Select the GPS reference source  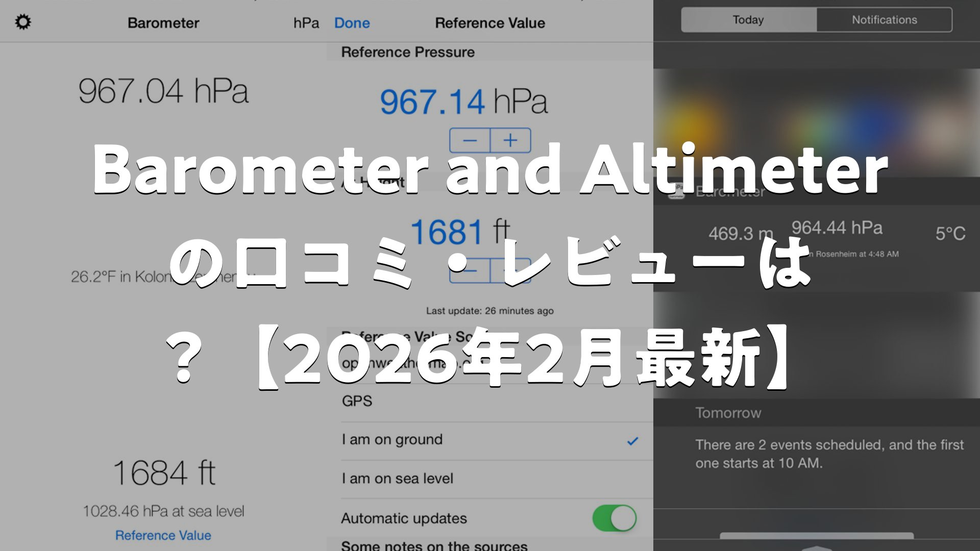tap(357, 401)
